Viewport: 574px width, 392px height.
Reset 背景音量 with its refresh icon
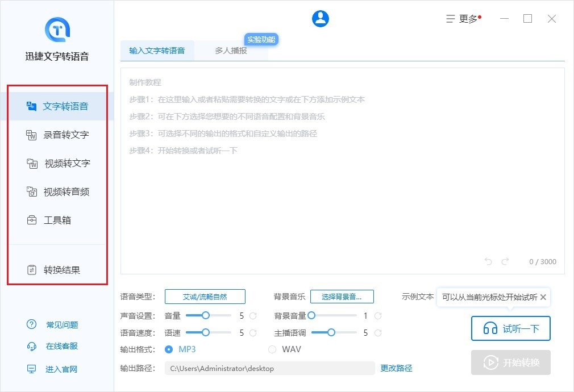378,316
